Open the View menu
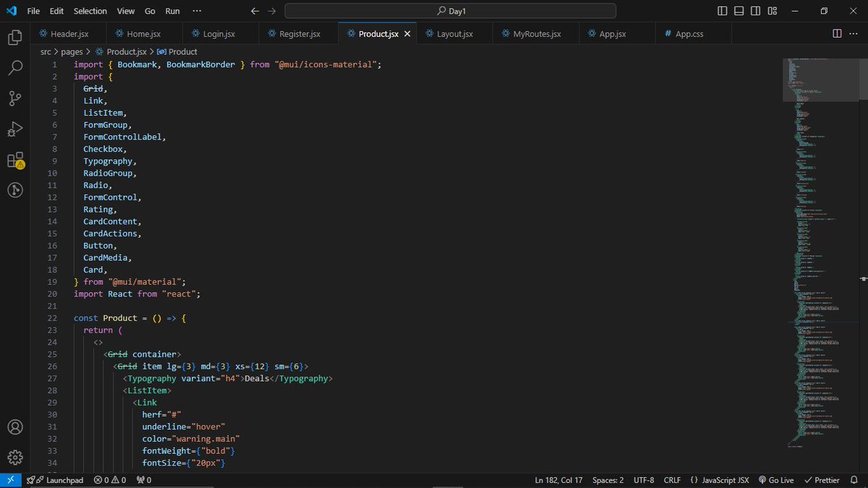This screenshot has width=868, height=488. coord(126,11)
